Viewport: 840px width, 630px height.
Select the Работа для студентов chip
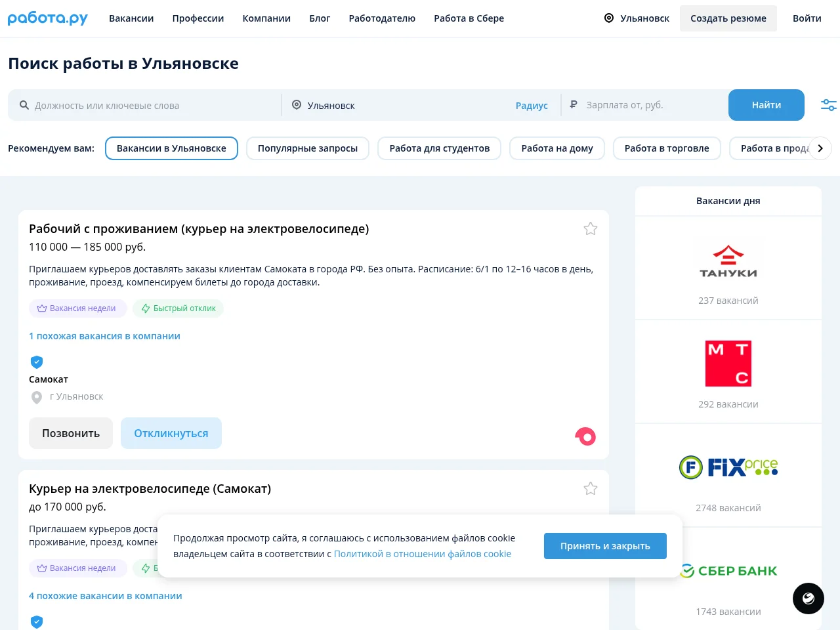pos(440,148)
